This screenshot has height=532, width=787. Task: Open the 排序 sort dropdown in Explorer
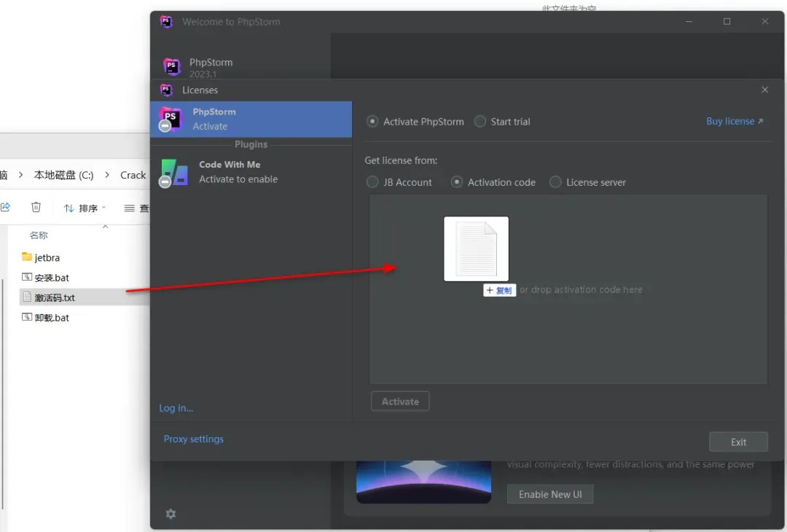(85, 208)
